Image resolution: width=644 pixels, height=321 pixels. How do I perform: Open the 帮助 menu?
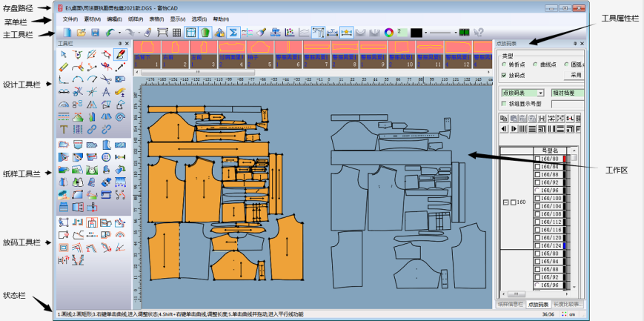tap(221, 18)
